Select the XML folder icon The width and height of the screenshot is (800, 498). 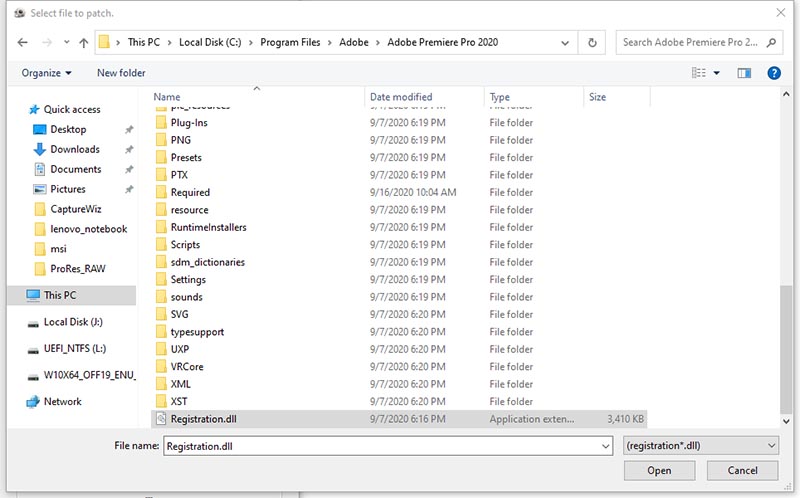(x=161, y=384)
